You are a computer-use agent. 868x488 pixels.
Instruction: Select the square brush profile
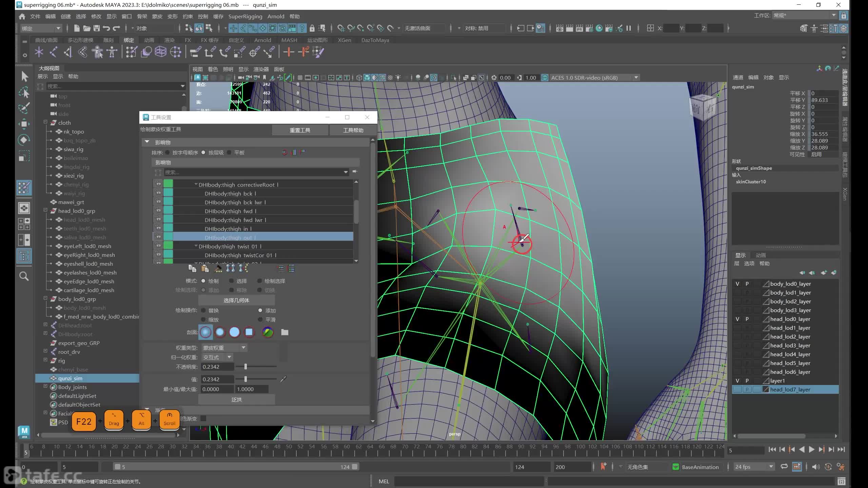coord(249,332)
